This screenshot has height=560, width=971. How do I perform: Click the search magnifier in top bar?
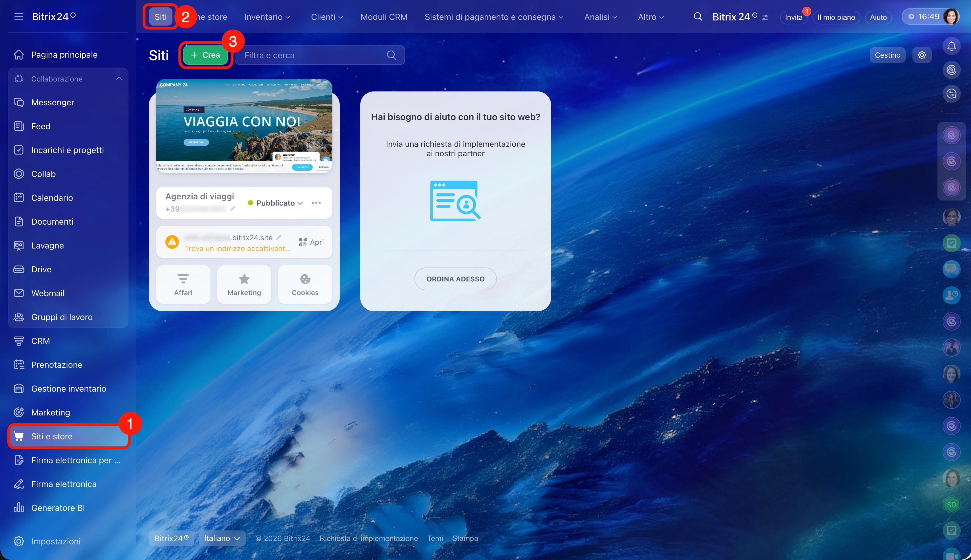click(x=697, y=16)
